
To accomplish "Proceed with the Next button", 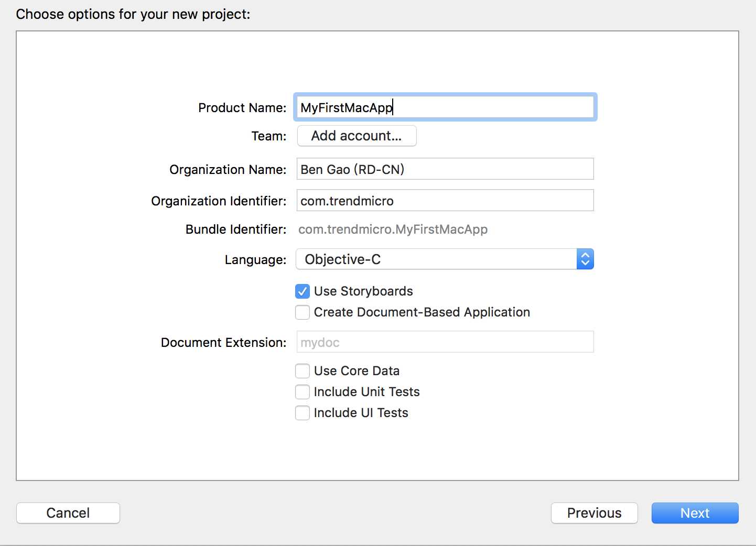I will [x=695, y=513].
